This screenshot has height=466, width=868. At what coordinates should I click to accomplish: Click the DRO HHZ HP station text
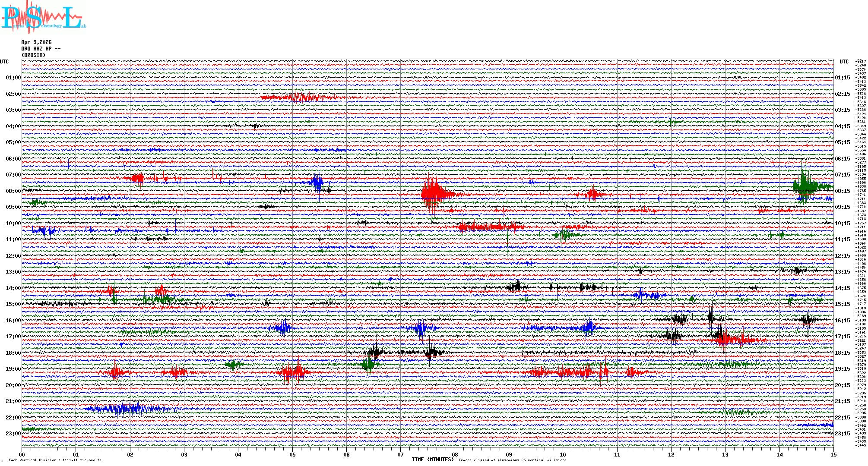click(x=41, y=49)
